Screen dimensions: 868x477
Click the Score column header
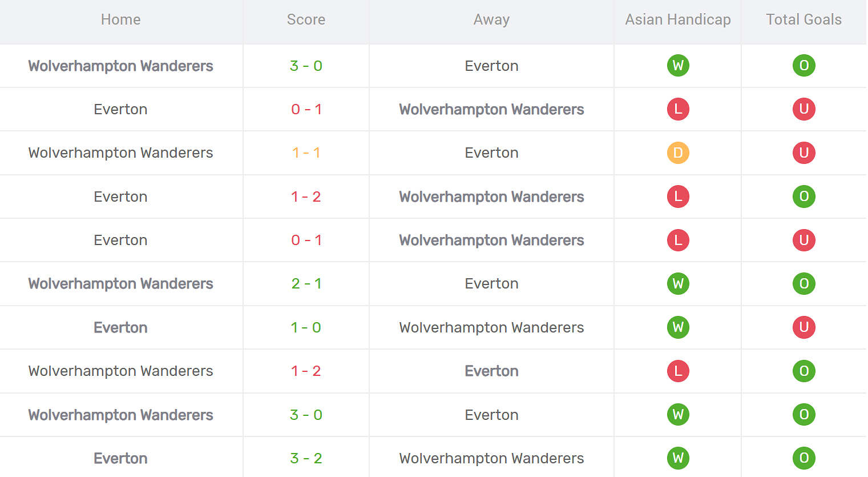(306, 20)
